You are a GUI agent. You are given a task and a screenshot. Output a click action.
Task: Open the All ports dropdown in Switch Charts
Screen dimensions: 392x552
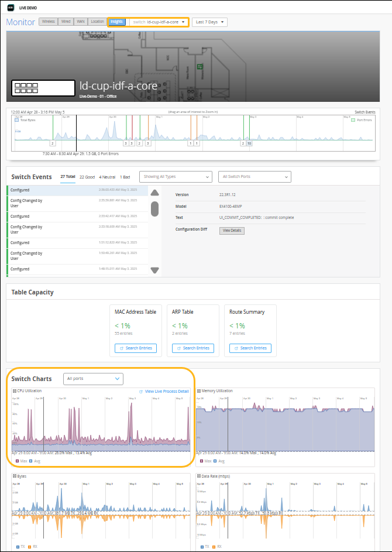point(94,379)
